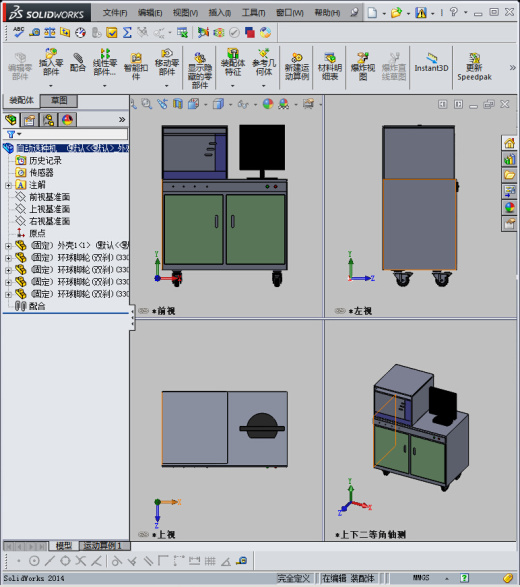Click status bar help question icon
520x587 pixels.
click(464, 578)
